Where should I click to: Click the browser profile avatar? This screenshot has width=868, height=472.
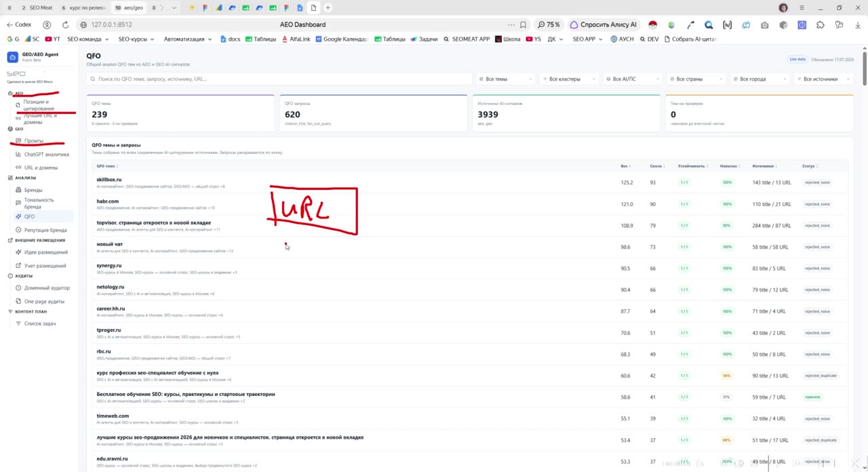(783, 7)
